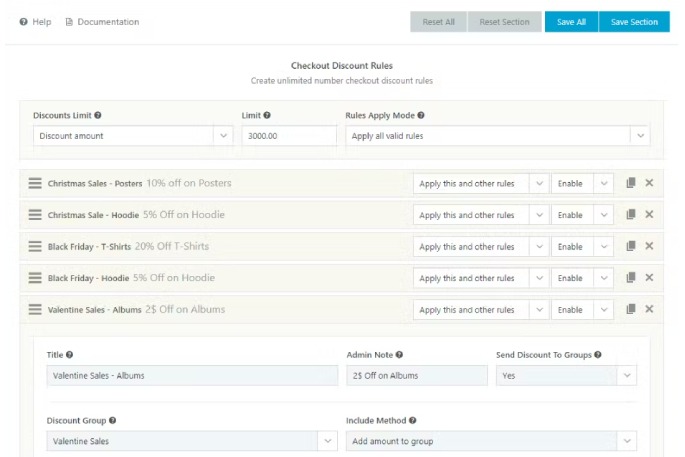Open the Documentation link
The image size is (685, 457).
click(102, 22)
